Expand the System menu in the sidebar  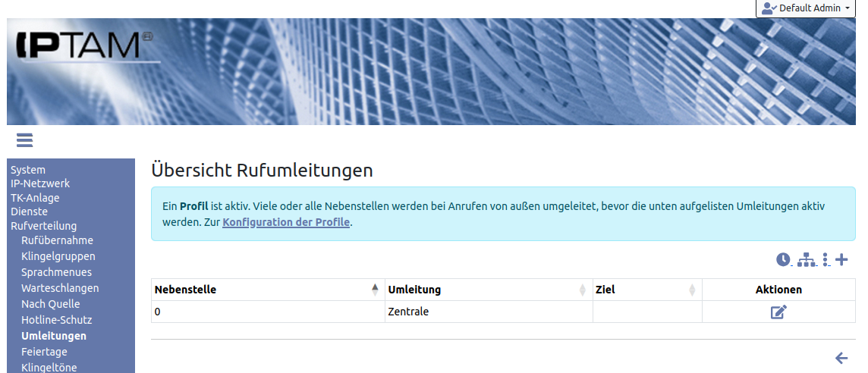(x=28, y=170)
